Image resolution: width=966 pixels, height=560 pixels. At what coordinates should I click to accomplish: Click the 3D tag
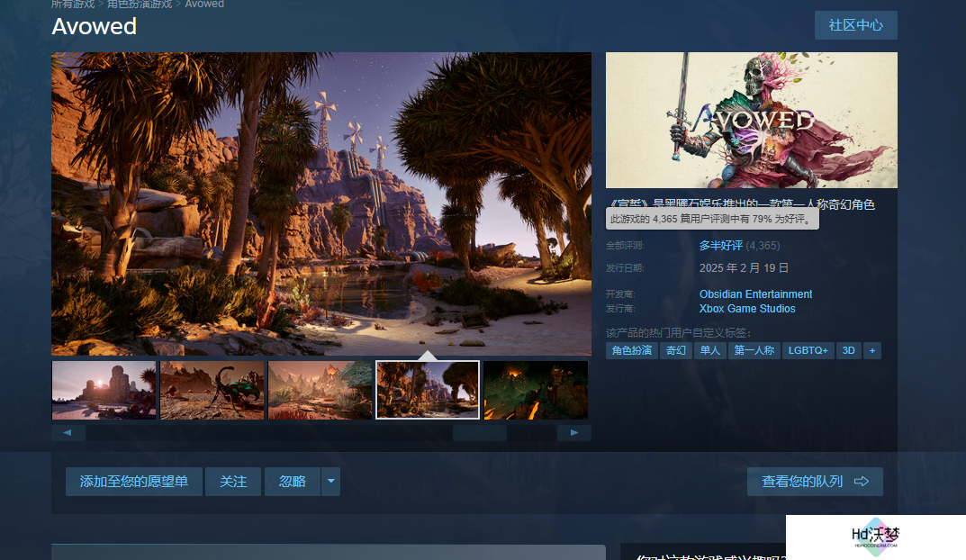coord(848,350)
